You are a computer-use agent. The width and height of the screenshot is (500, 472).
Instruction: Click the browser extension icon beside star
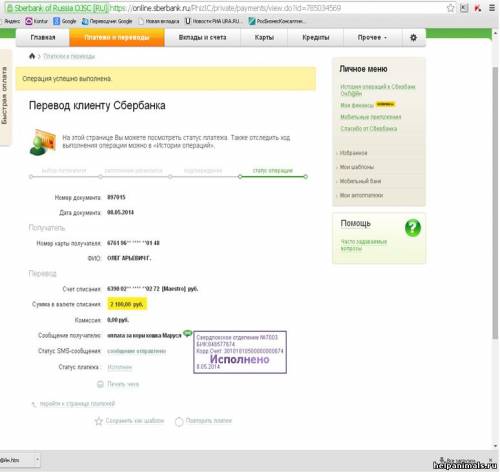464,8
